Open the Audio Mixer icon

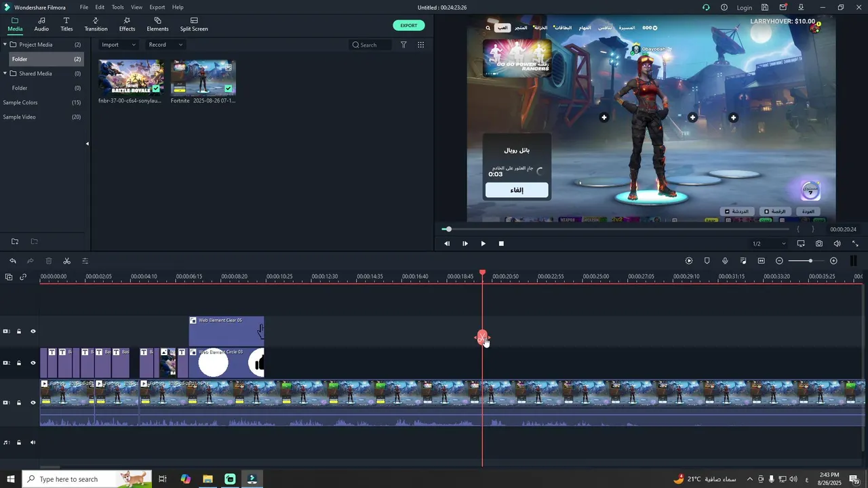click(743, 261)
